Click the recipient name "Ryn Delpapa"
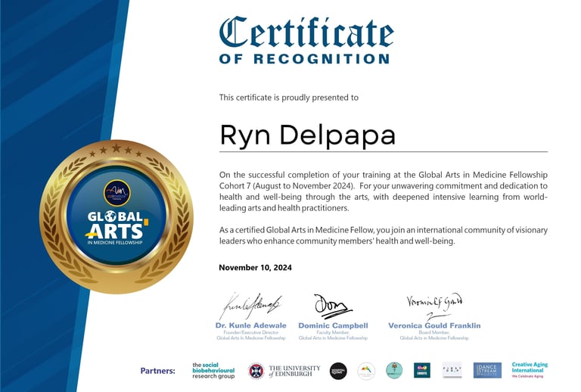 308,135
